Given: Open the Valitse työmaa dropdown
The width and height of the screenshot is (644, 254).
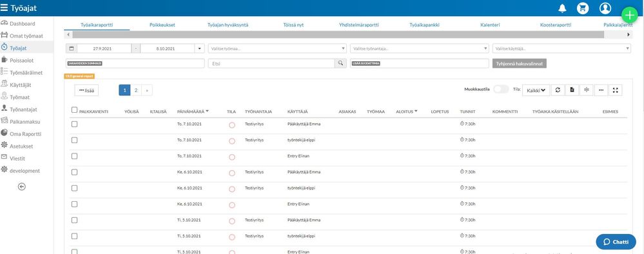Looking at the screenshot, I should coord(278,48).
